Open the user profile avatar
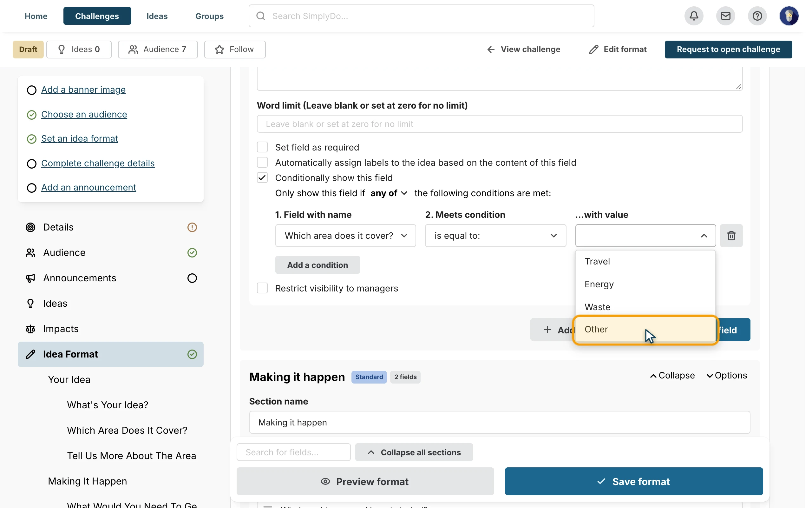 tap(789, 16)
